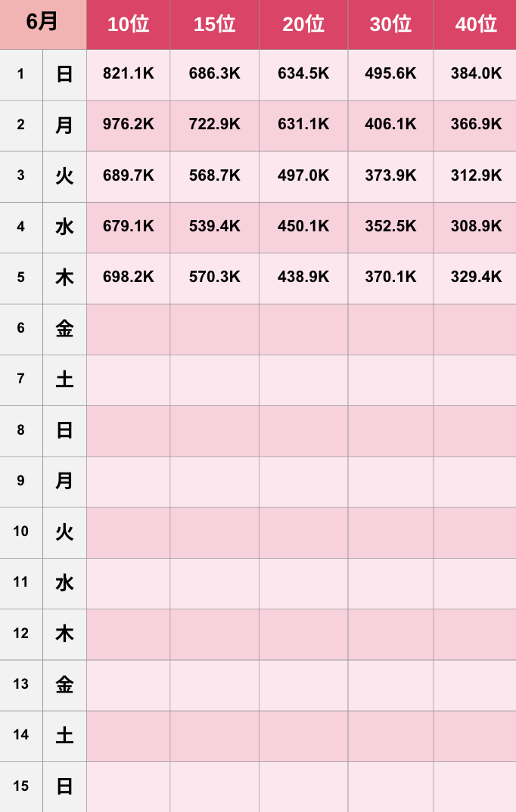Click empty 40位 cell for day 14
The image size is (516, 812).
pos(475,736)
